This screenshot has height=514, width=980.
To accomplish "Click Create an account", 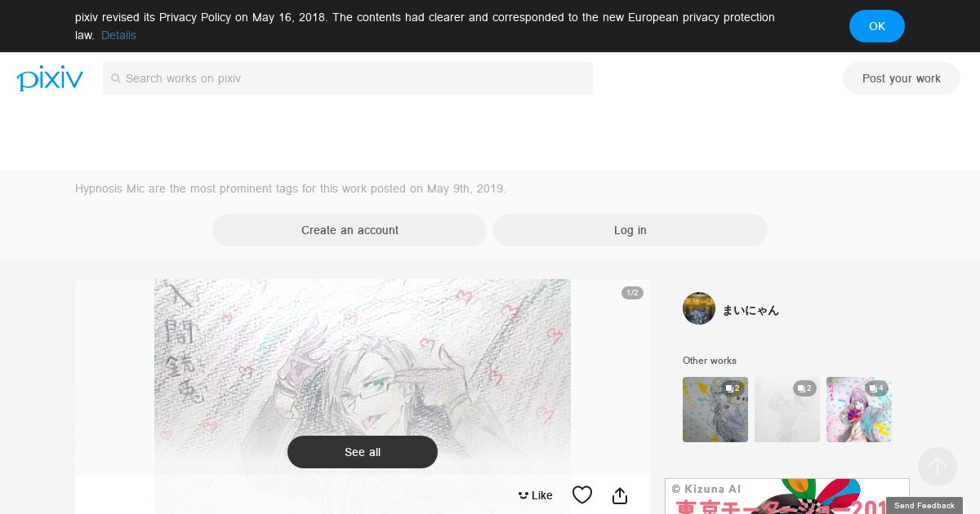I will point(350,230).
